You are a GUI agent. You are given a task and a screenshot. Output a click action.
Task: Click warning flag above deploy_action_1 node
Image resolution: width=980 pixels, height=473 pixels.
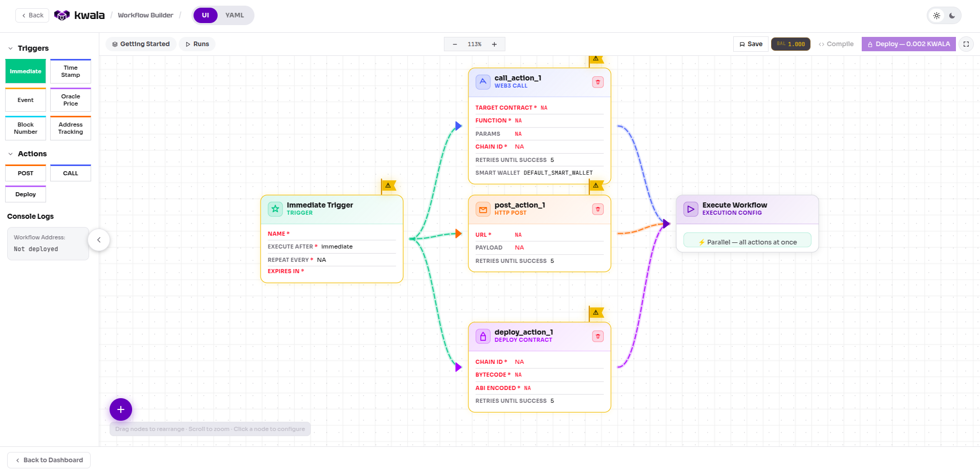coord(596,313)
